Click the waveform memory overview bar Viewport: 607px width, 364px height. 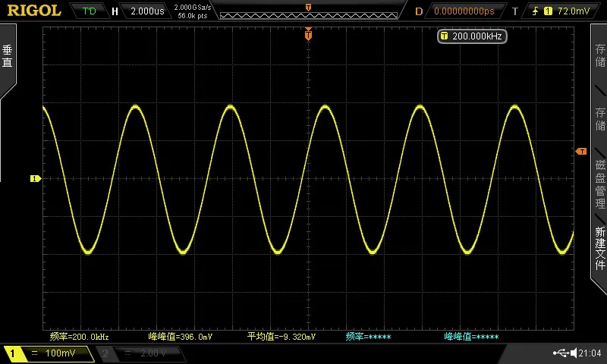pos(309,15)
